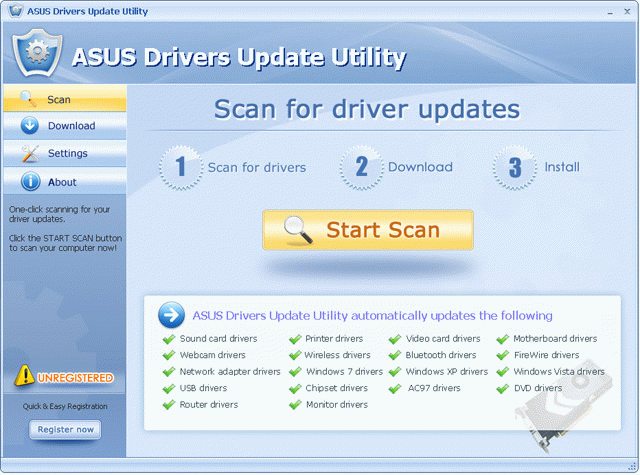Open the Download tab in the sidebar
The width and height of the screenshot is (640, 475).
[x=65, y=126]
